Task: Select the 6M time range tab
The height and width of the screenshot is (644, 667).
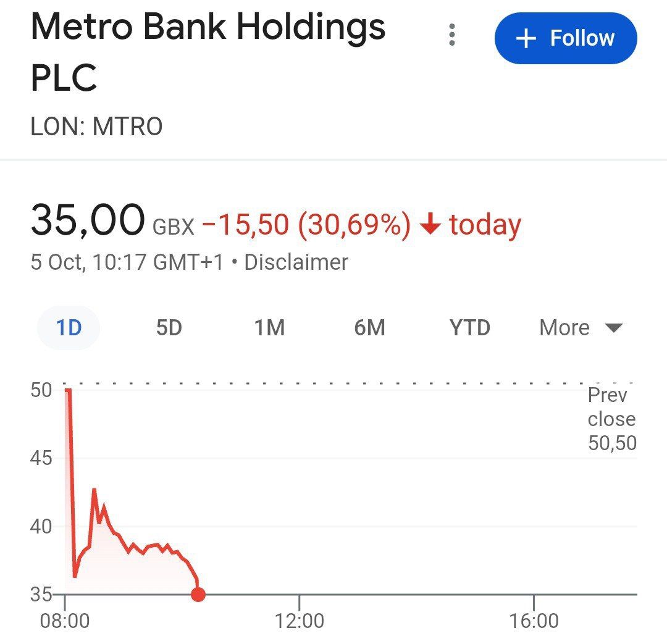Action: point(369,327)
